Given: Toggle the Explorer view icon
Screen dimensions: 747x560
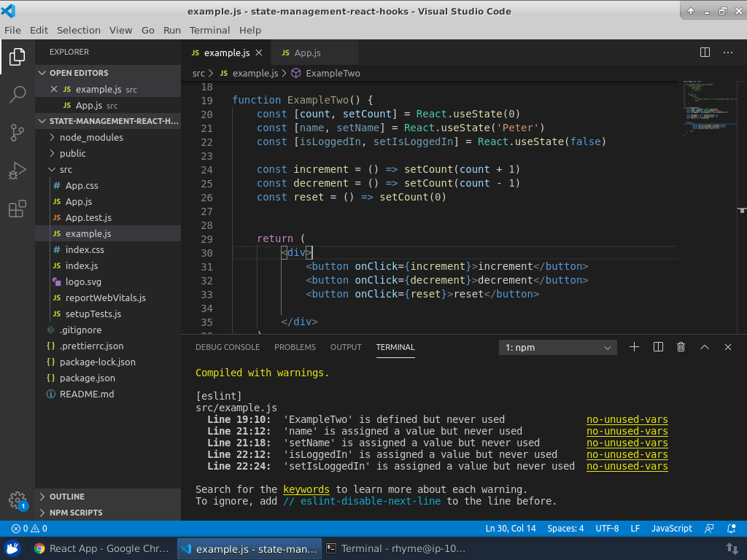Looking at the screenshot, I should pyautogui.click(x=18, y=56).
